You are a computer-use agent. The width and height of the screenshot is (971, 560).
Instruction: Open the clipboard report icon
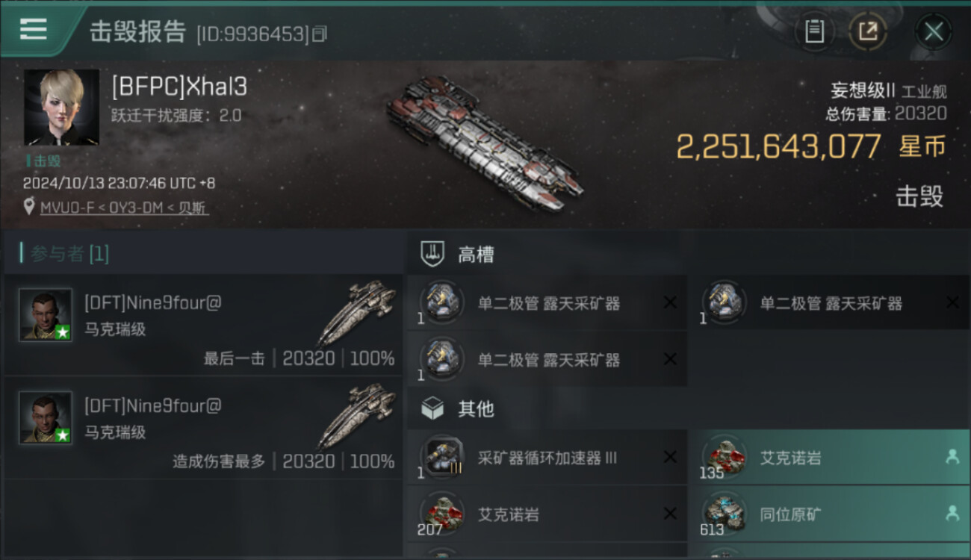[814, 31]
